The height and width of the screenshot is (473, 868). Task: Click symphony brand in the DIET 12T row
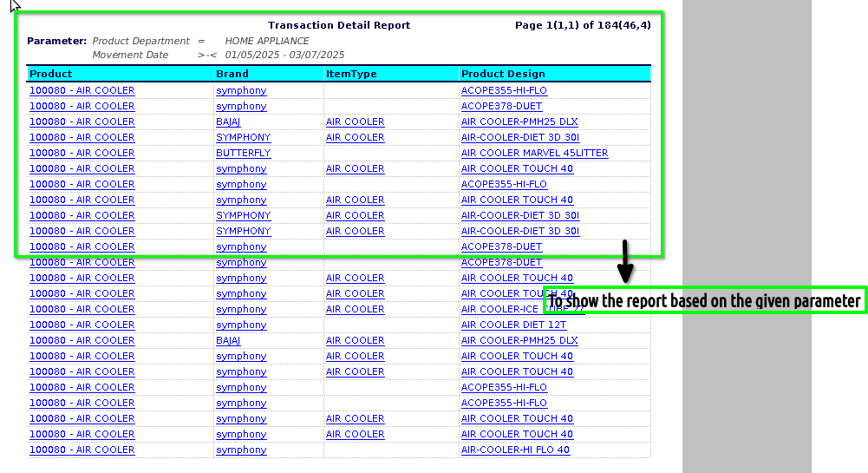pyautogui.click(x=241, y=325)
